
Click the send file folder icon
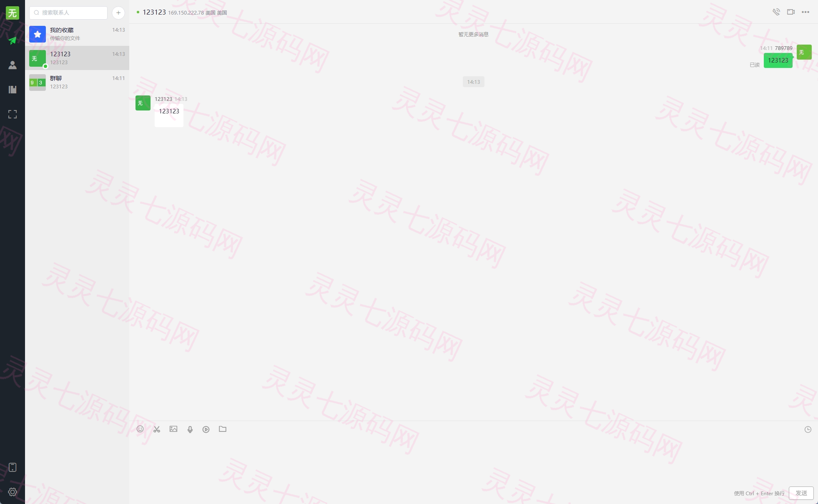pyautogui.click(x=223, y=429)
